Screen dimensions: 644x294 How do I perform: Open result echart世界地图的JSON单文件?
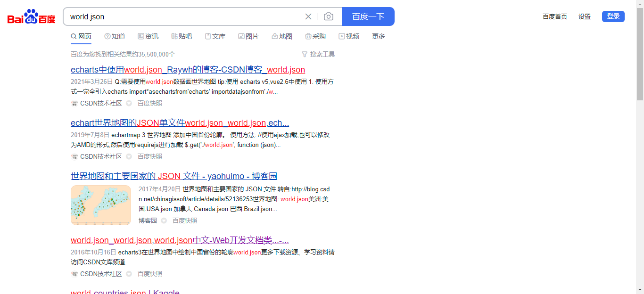pyautogui.click(x=180, y=123)
